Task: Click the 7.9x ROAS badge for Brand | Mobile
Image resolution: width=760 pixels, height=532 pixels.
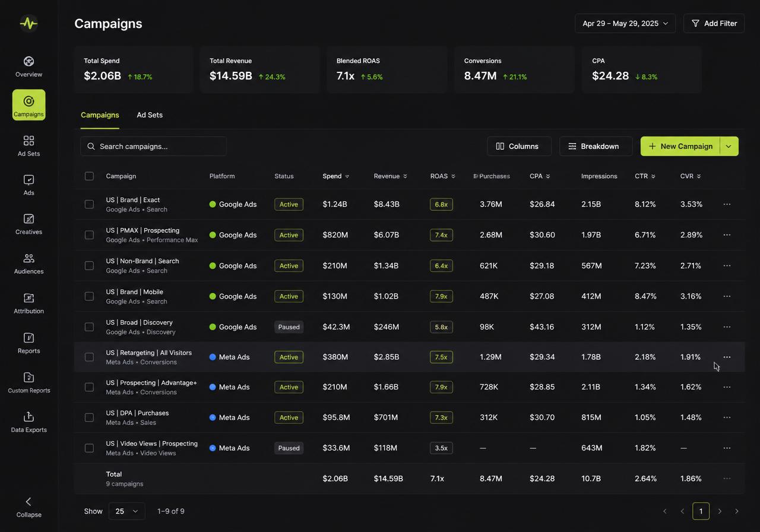Action: (441, 296)
